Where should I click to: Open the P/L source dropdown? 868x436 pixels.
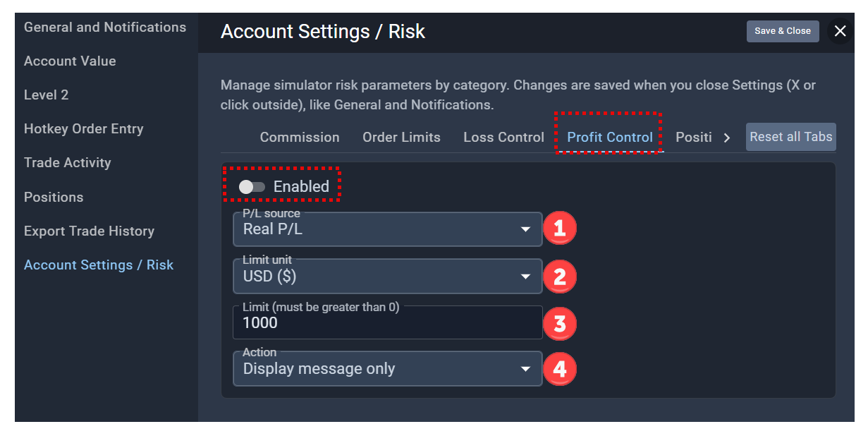tap(387, 229)
